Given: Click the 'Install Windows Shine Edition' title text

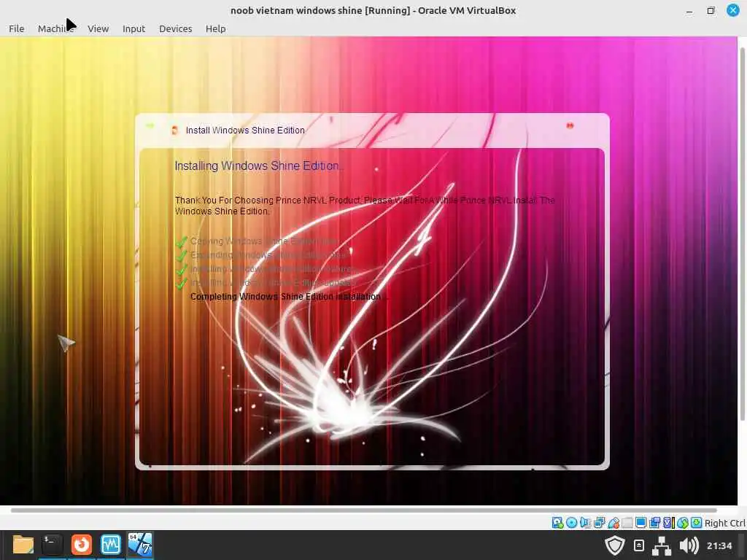Looking at the screenshot, I should 245,130.
